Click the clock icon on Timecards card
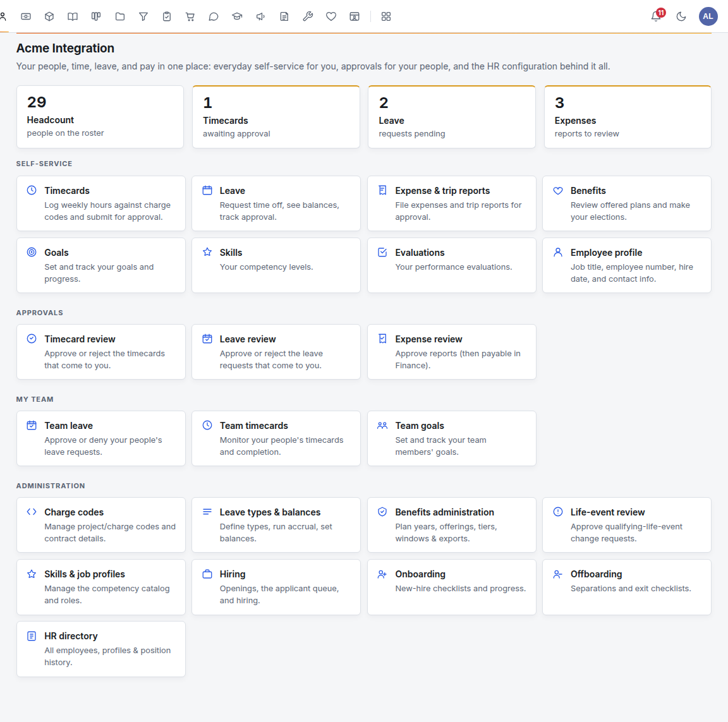This screenshot has width=728, height=722. click(x=32, y=190)
